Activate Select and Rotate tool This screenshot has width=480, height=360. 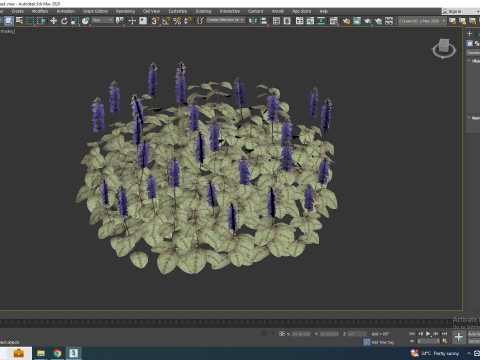[64, 21]
